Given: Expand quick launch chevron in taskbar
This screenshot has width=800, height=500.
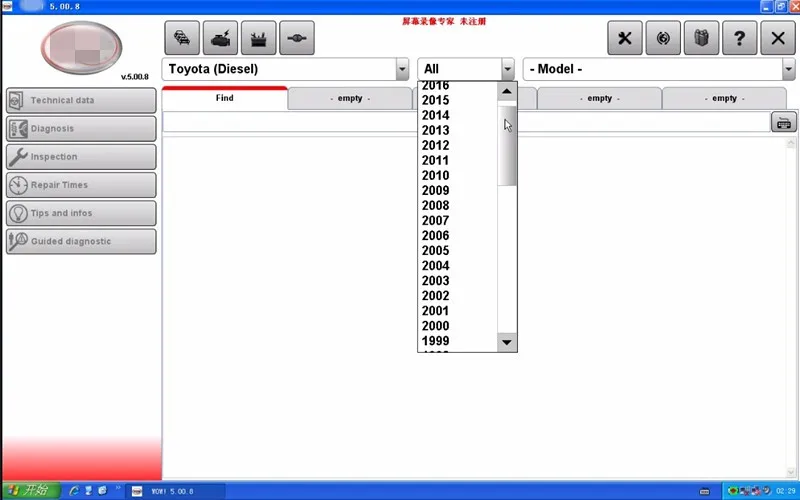Looking at the screenshot, I should [x=118, y=488].
